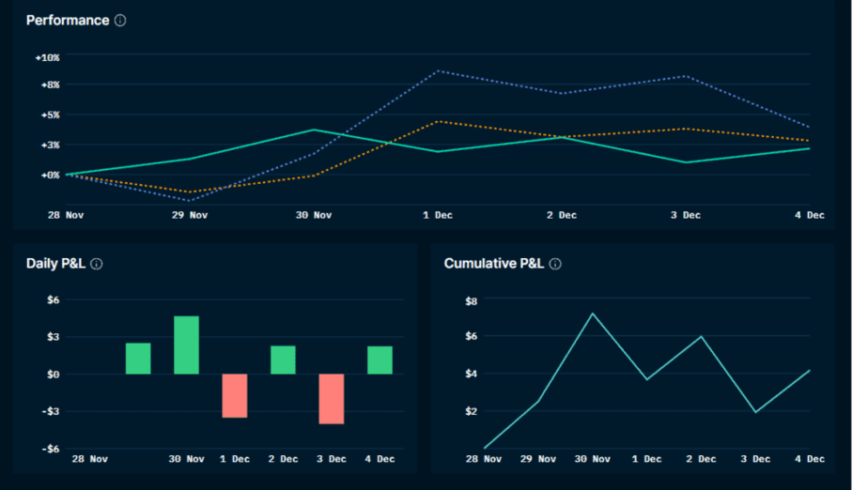
Task: Click the solid green line peak at 30 Nov
Action: tap(314, 130)
